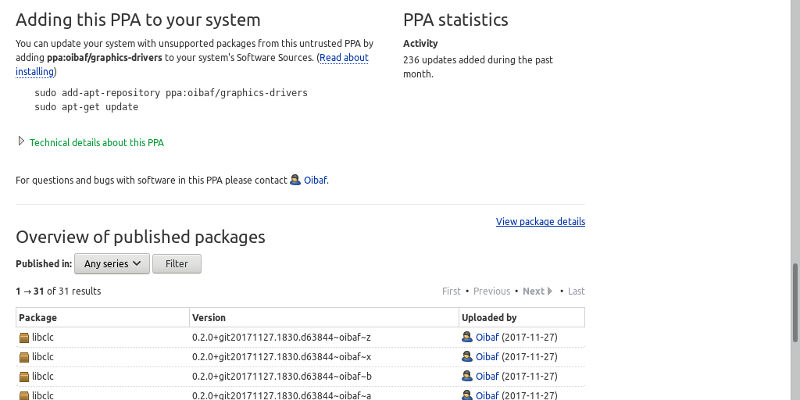
Task: Follow the Read about installing link
Action: point(343,58)
